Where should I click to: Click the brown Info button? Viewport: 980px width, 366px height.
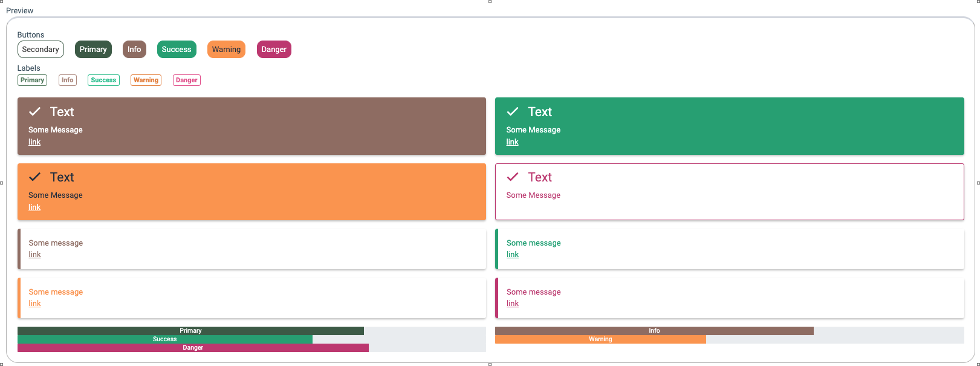134,50
